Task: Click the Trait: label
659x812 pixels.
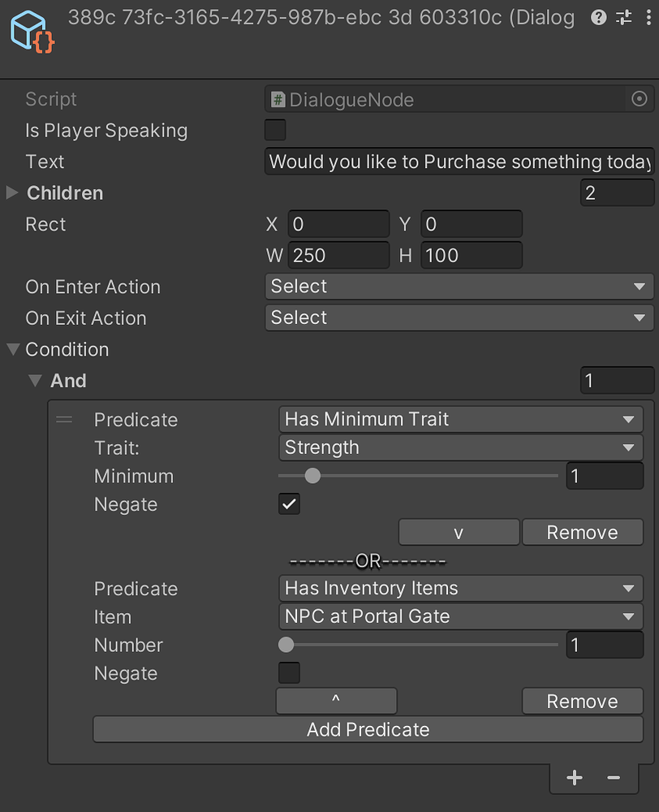Action: pos(117,447)
